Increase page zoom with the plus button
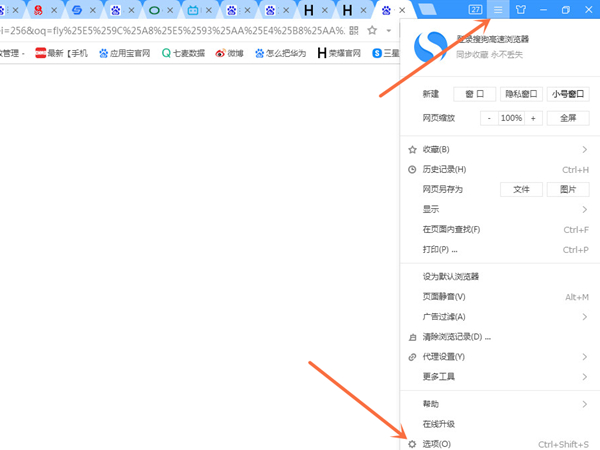The height and width of the screenshot is (450, 600). pos(533,118)
